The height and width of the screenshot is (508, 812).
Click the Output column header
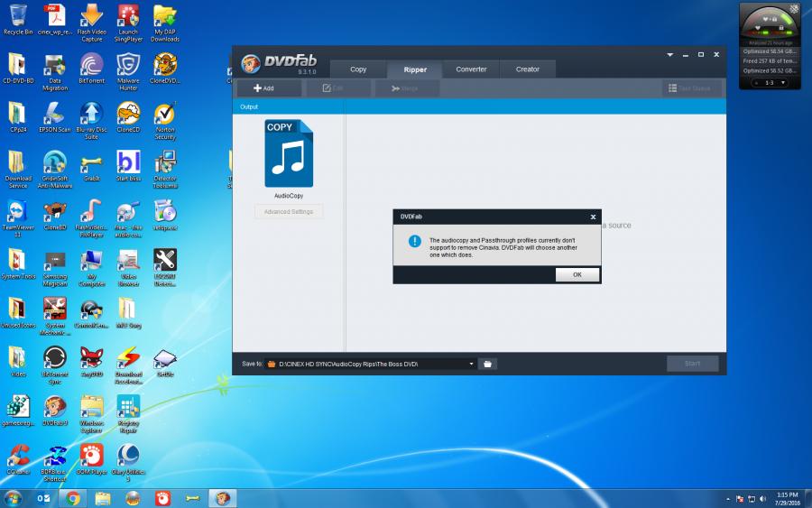tap(249, 106)
